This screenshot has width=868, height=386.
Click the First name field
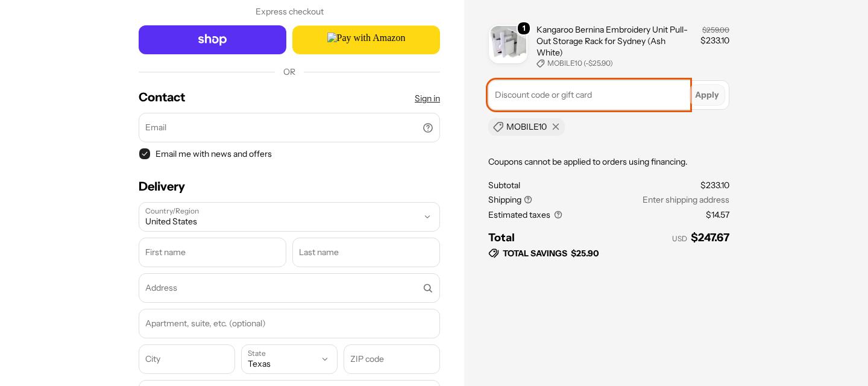tap(212, 253)
